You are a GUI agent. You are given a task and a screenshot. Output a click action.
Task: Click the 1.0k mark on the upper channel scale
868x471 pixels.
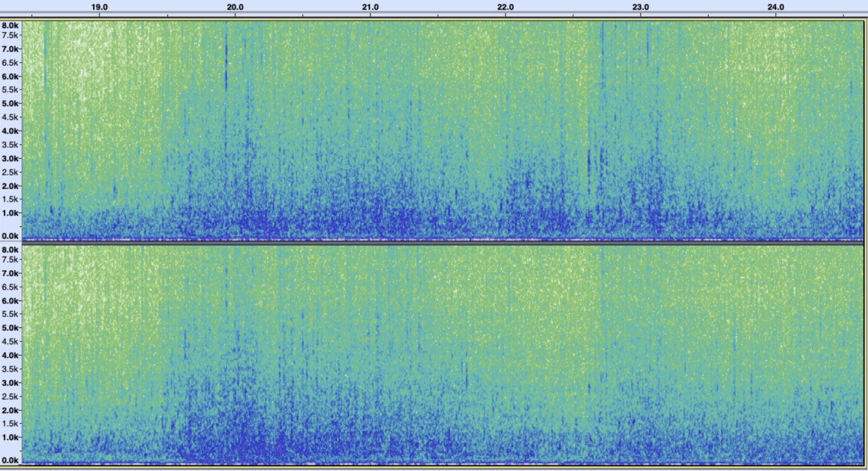click(10, 213)
